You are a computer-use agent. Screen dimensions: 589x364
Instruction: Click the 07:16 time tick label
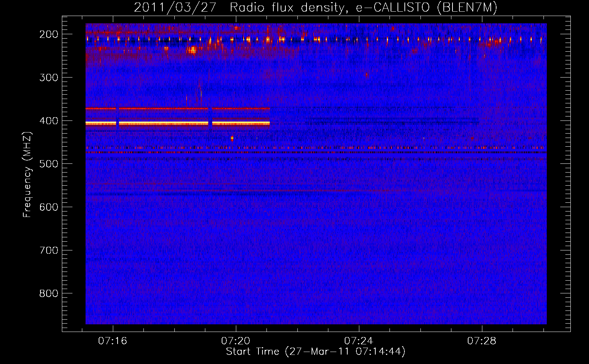[x=113, y=341]
